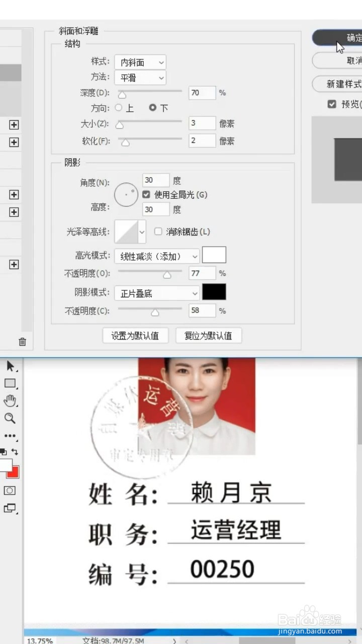
Task: Click the 软化 soften slider handle
Action: pos(125,142)
